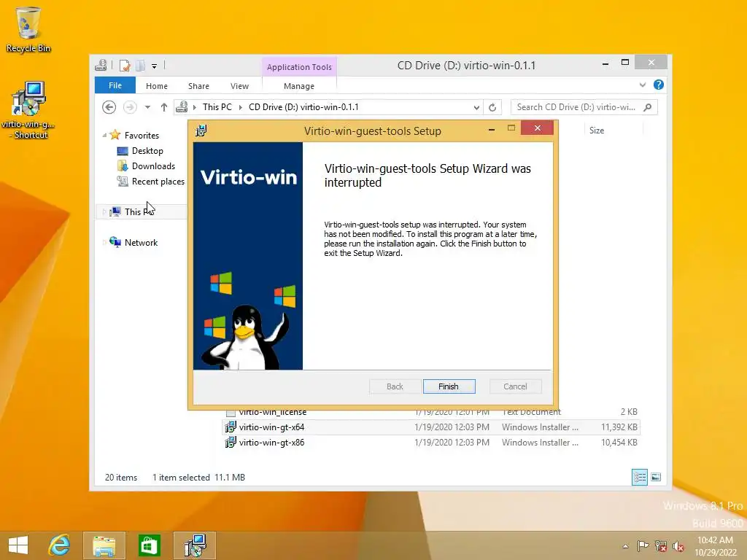Image resolution: width=747 pixels, height=560 pixels.
Task: Select Favorites in navigation pane
Action: [142, 135]
